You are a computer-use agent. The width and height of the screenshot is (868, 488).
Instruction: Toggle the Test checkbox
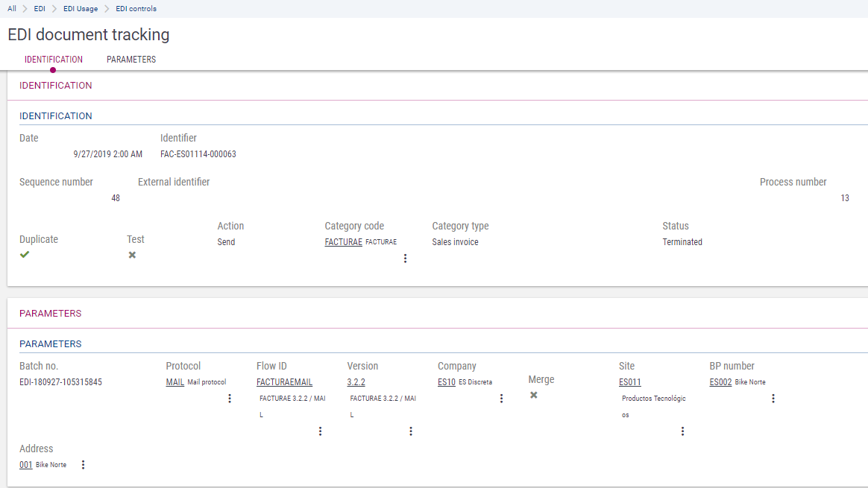132,255
